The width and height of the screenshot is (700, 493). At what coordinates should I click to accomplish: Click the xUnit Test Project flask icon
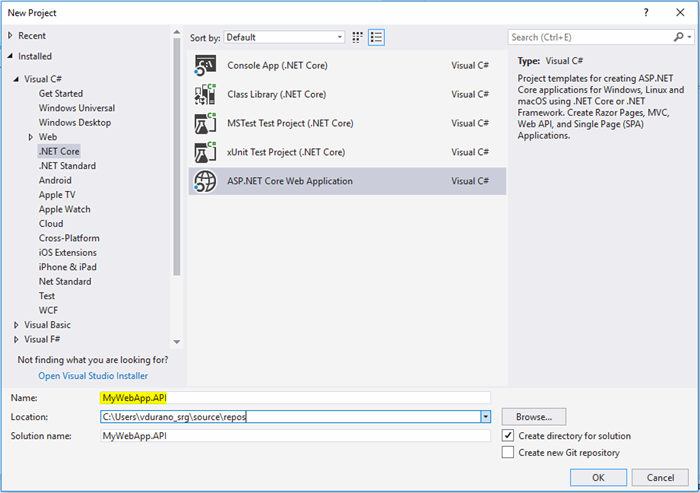(205, 152)
